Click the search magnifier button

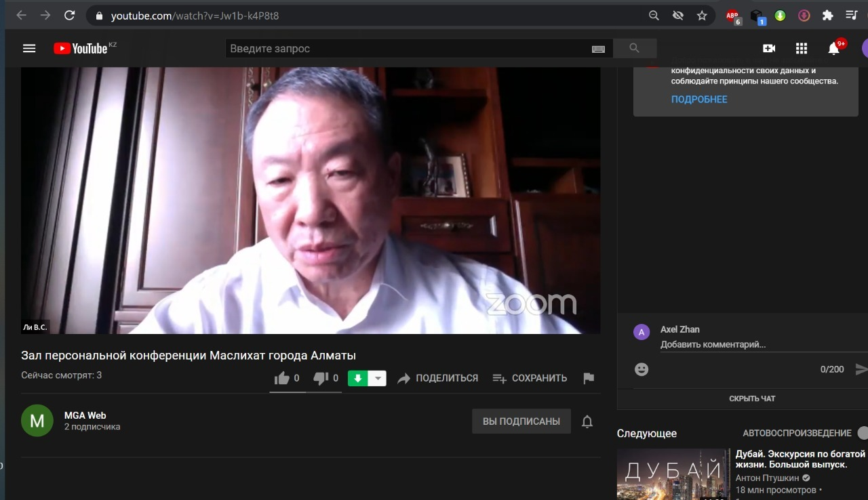tap(635, 48)
